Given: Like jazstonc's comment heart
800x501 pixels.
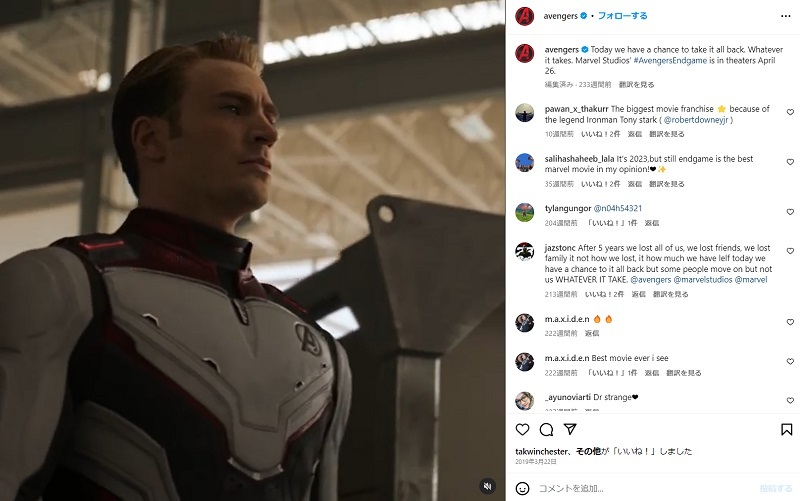Looking at the screenshot, I should pyautogui.click(x=790, y=251).
